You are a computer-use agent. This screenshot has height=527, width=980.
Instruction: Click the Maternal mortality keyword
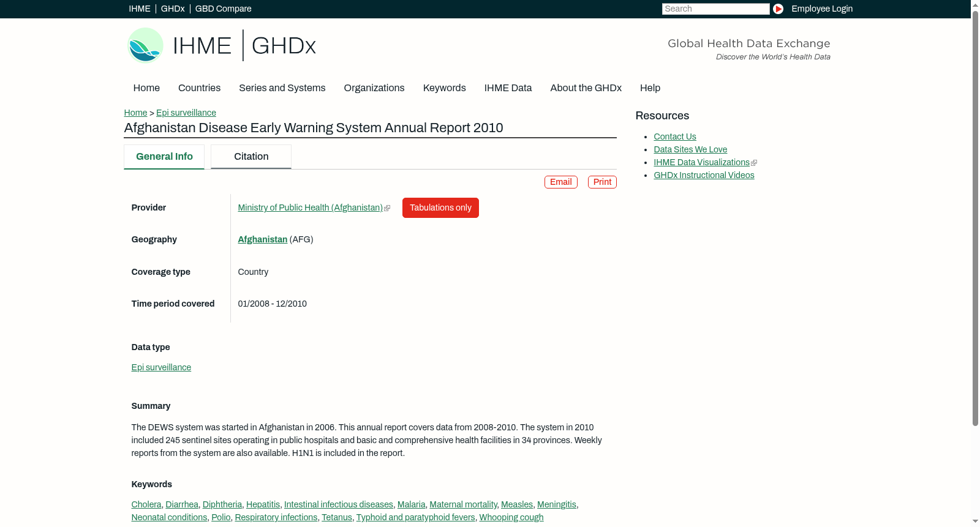tap(463, 504)
